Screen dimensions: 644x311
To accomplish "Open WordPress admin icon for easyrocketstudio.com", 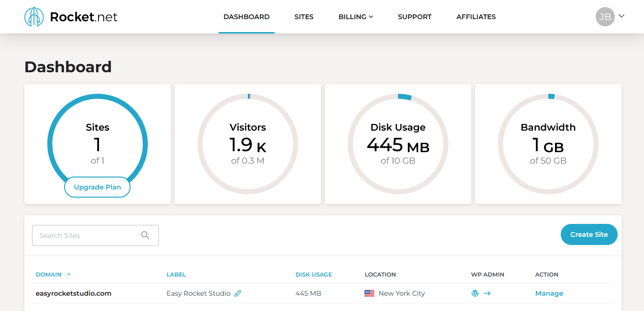I will (x=475, y=293).
